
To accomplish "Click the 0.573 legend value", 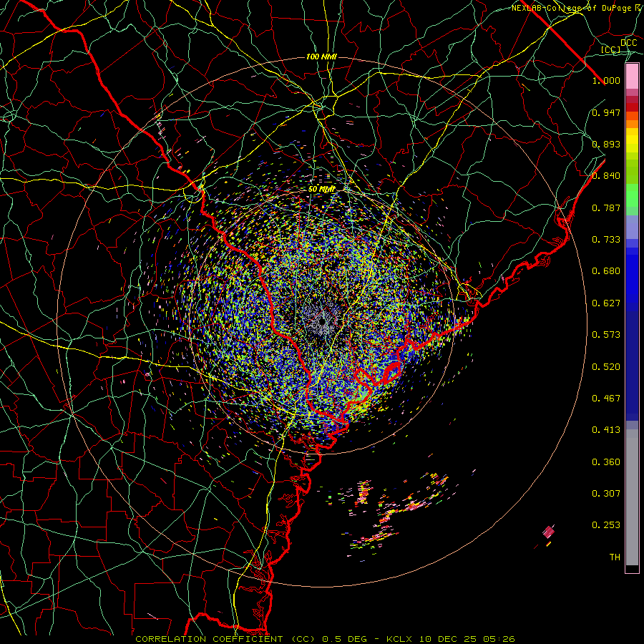I will [x=606, y=335].
